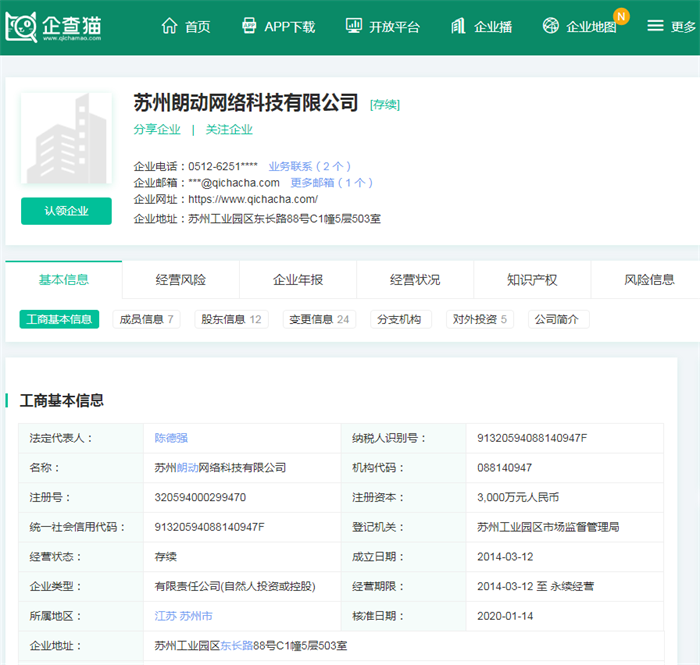
Task: Switch to the 经营风险 tab
Action: [181, 280]
